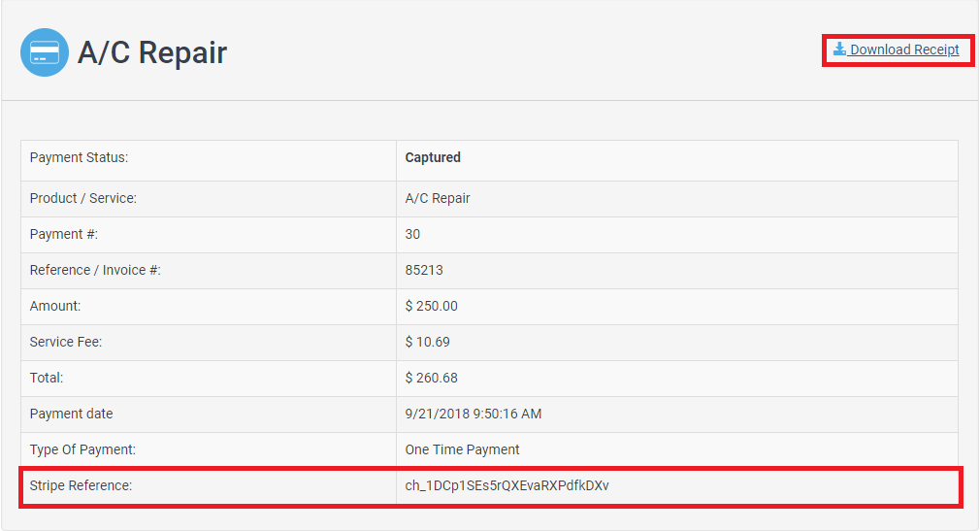The image size is (980, 531).
Task: Click the Stripe Reference label
Action: [81, 485]
